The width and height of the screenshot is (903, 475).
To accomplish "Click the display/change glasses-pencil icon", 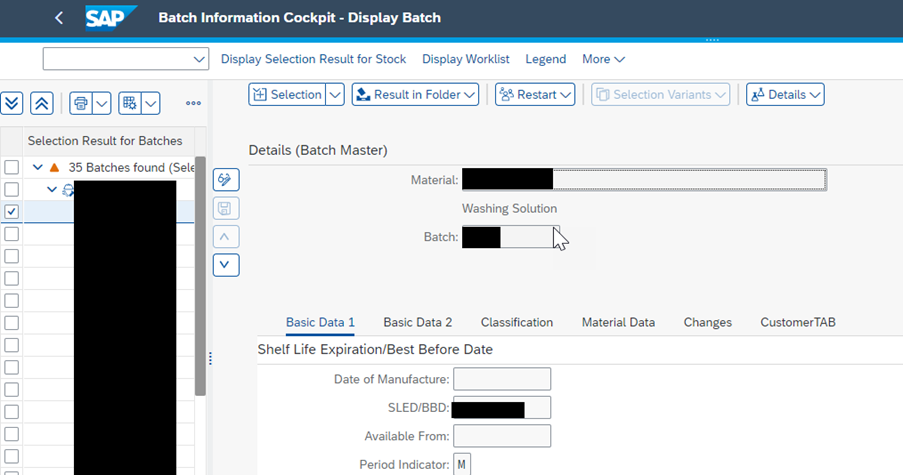I will tap(227, 180).
